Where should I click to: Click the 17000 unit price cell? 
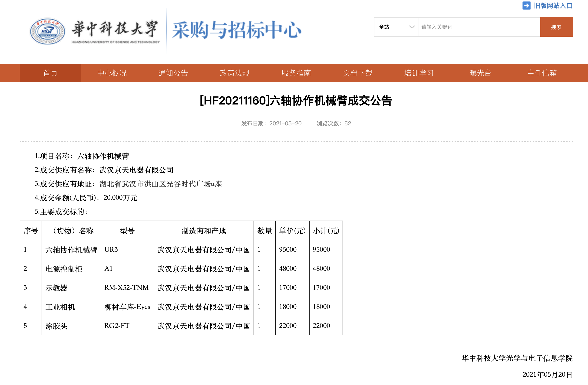point(293,287)
